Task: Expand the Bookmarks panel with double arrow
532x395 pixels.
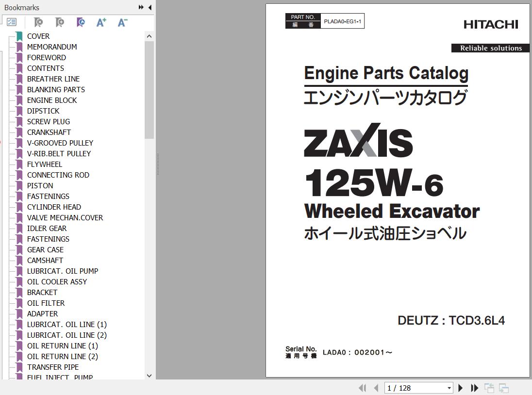Action: click(x=141, y=7)
